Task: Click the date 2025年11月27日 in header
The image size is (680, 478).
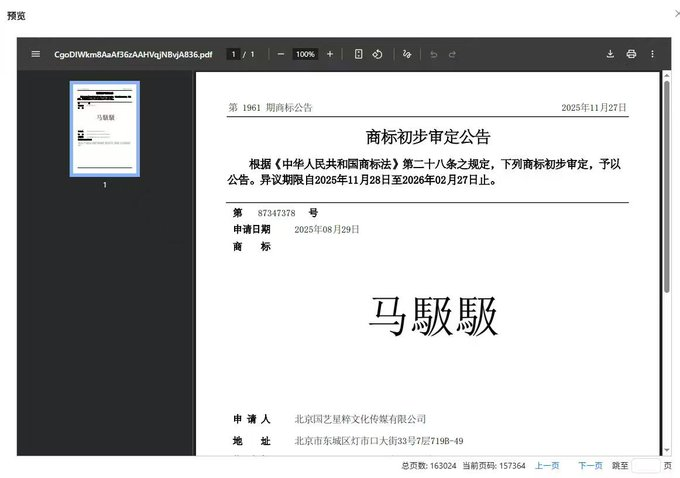Action: tap(594, 108)
